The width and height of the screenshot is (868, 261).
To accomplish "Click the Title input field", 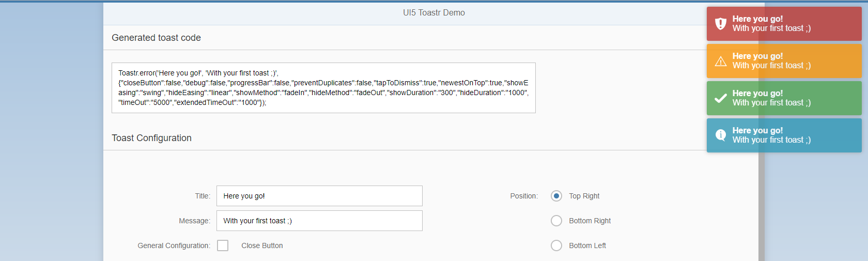I will click(319, 196).
